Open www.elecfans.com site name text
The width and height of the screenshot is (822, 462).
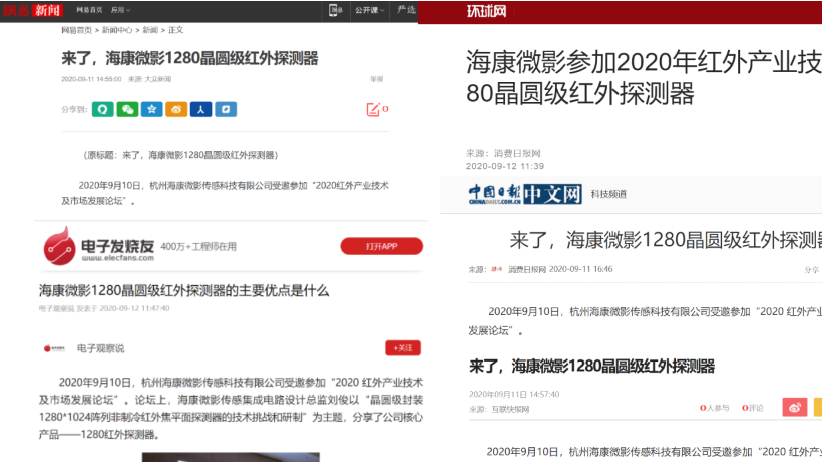click(117, 258)
